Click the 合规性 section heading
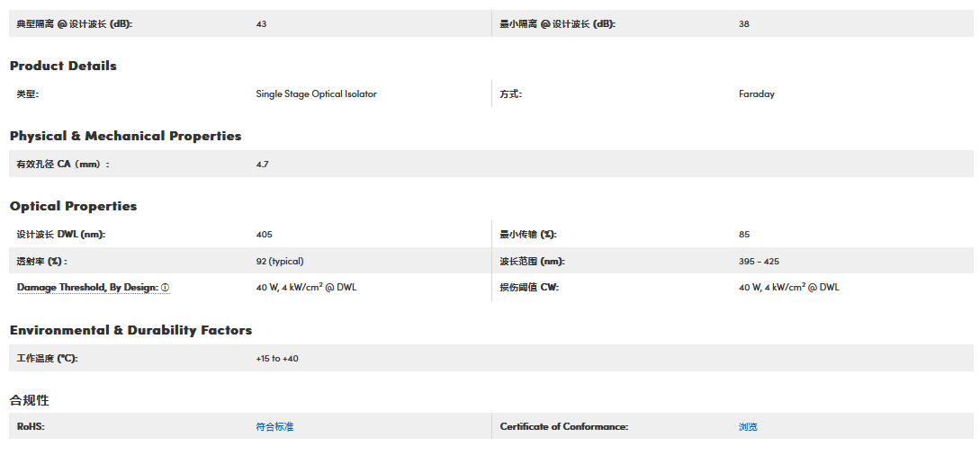The height and width of the screenshot is (464, 980). [29, 400]
